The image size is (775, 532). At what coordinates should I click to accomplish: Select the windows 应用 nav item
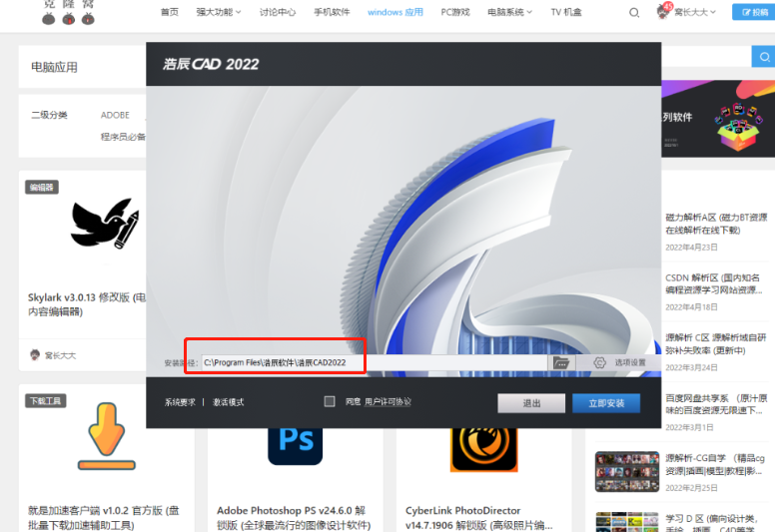394,12
